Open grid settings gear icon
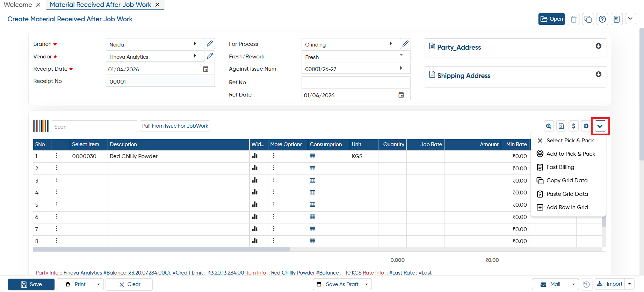The image size is (644, 292). (x=586, y=126)
